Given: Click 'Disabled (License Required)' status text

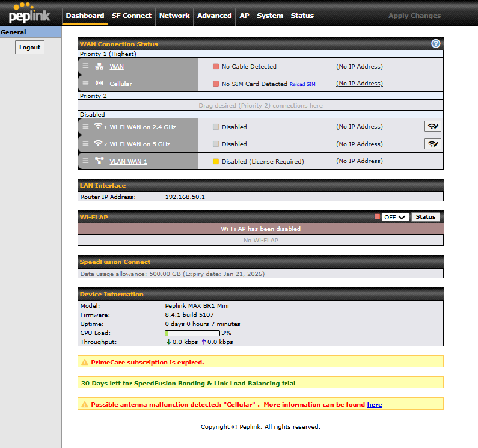Looking at the screenshot, I should (x=263, y=161).
